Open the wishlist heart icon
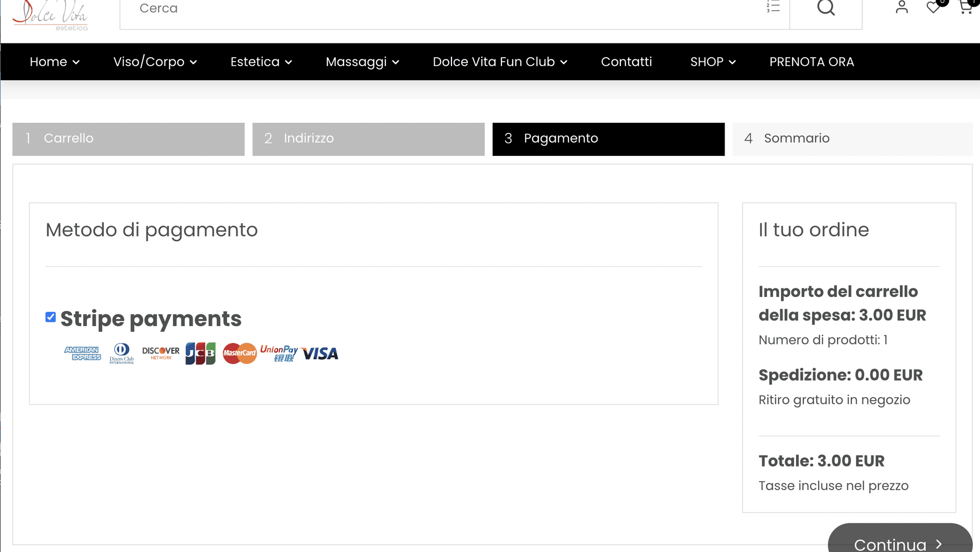 coord(934,7)
